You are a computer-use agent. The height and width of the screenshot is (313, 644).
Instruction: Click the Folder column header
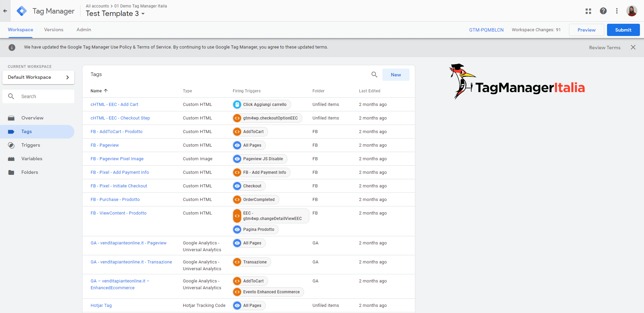point(318,91)
